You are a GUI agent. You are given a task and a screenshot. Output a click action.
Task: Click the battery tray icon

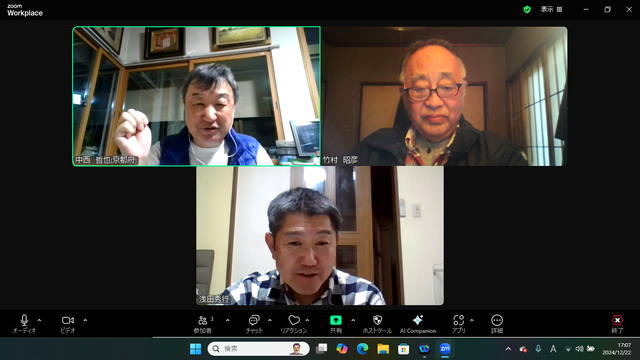pos(591,349)
